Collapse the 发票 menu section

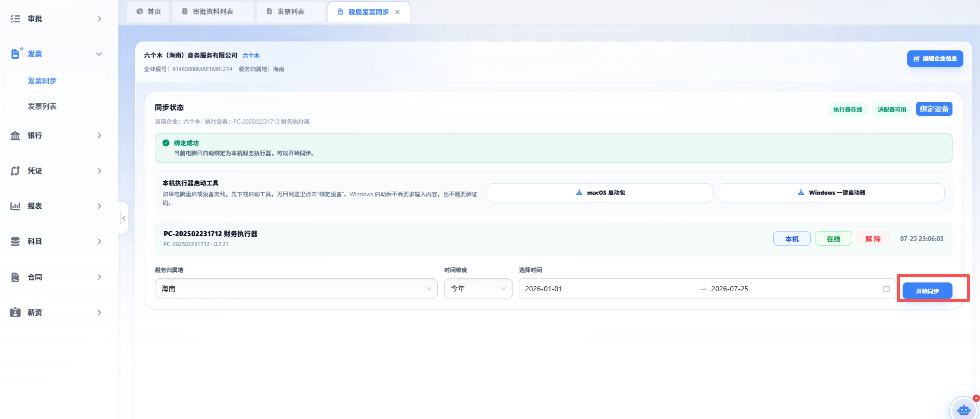(x=99, y=54)
